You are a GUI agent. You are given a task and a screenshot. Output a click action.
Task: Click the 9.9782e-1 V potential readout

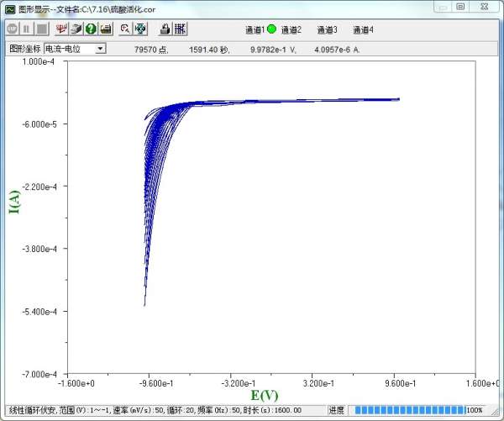click(x=273, y=50)
